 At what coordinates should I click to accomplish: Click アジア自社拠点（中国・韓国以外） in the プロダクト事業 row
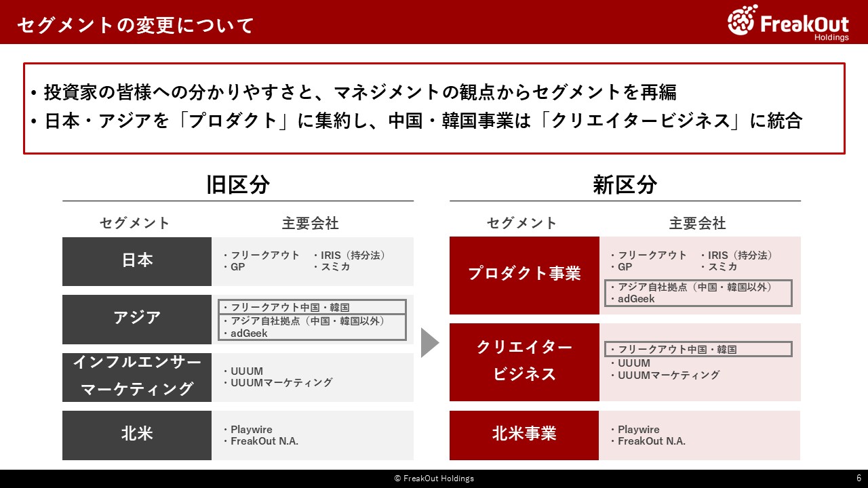[x=695, y=287]
